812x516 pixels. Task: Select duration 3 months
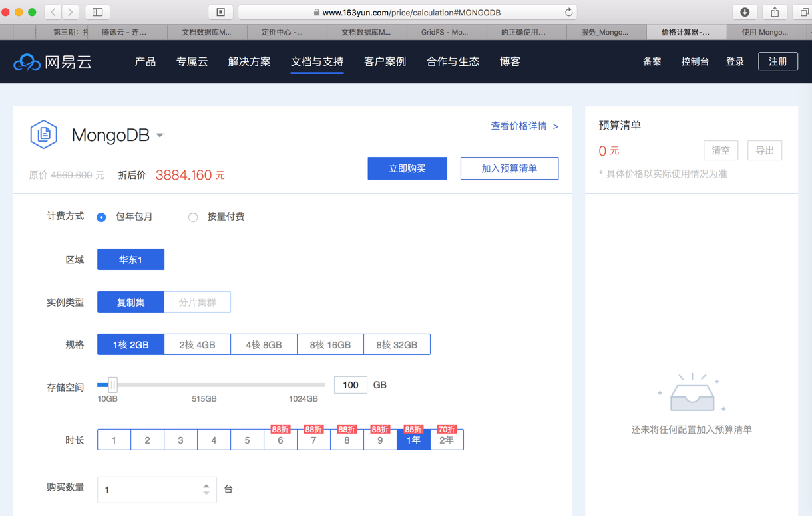click(x=180, y=440)
